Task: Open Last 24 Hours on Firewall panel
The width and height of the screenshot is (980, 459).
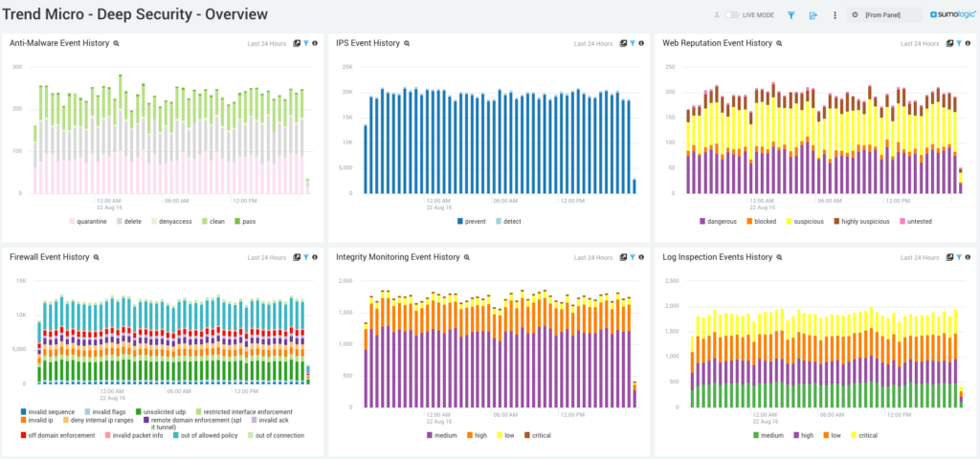Action: pos(267,257)
